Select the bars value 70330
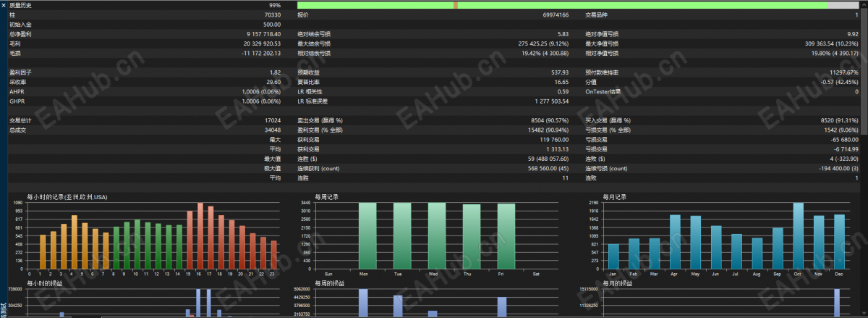Viewport: 868px width, 318px height. [273, 14]
